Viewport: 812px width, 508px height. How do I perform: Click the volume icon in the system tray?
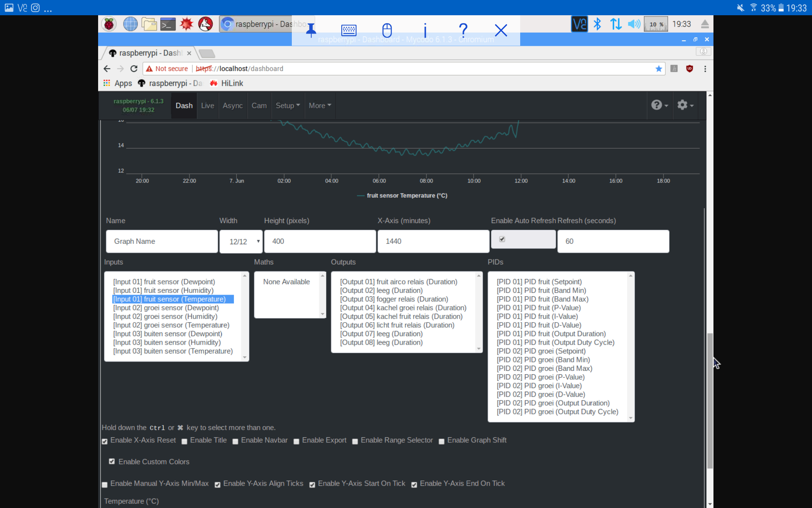(634, 24)
